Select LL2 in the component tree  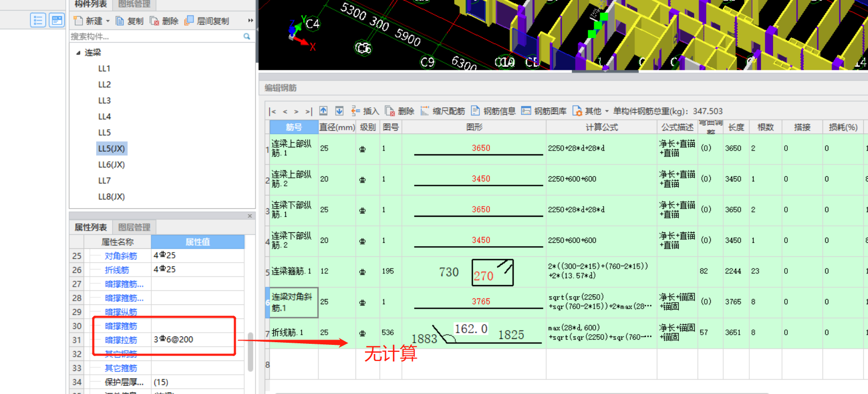coord(104,84)
